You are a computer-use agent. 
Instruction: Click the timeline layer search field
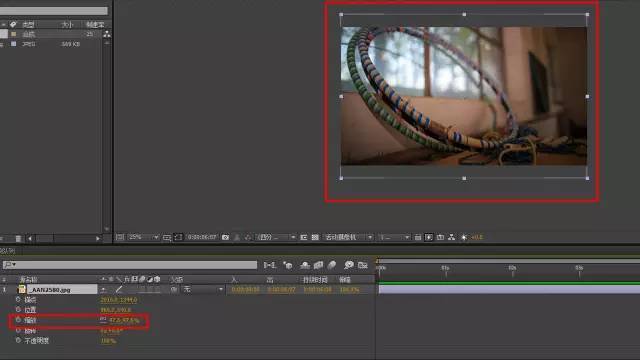(130, 265)
